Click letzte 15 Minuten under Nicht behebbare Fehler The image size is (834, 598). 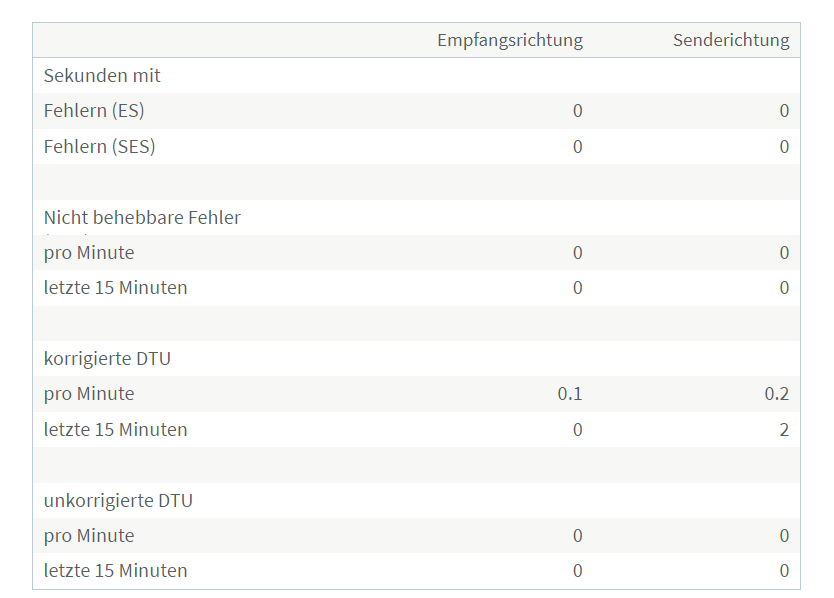tap(115, 288)
